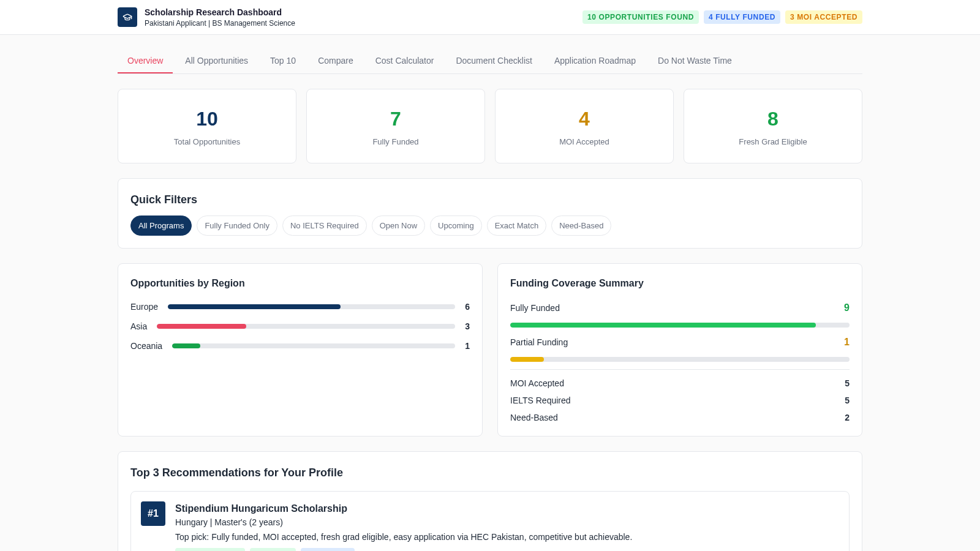This screenshot has height=551, width=980.
Task: Click the Oceania region progress bar
Action: (x=314, y=346)
